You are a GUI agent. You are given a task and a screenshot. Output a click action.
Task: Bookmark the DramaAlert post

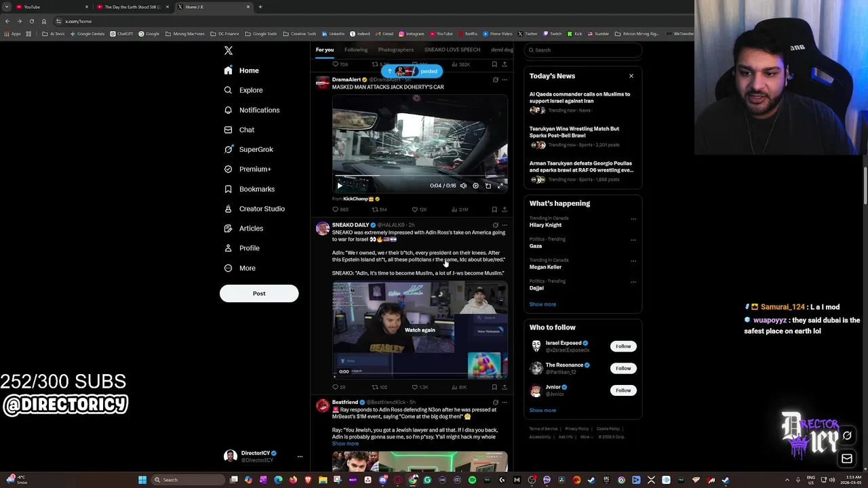[494, 209]
